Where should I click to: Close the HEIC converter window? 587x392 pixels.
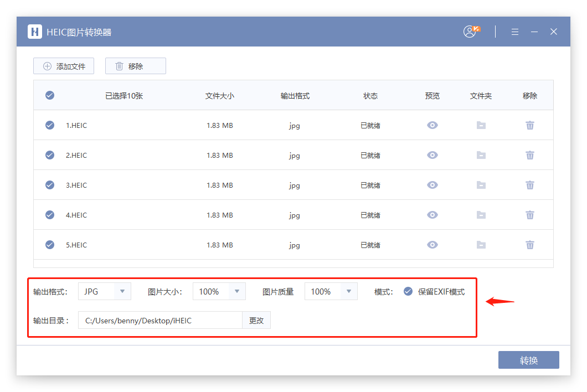pos(554,32)
